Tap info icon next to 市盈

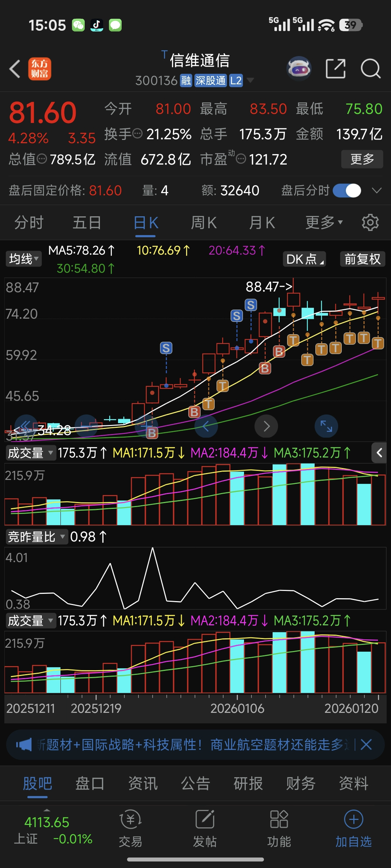(x=241, y=159)
